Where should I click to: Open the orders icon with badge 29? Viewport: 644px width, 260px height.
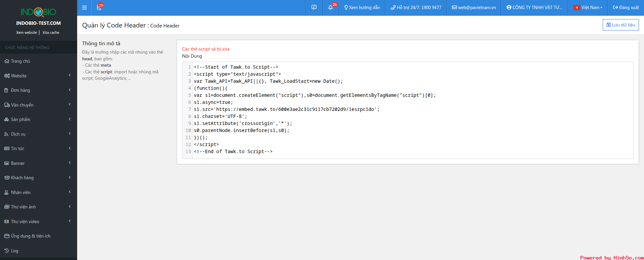pos(100,7)
